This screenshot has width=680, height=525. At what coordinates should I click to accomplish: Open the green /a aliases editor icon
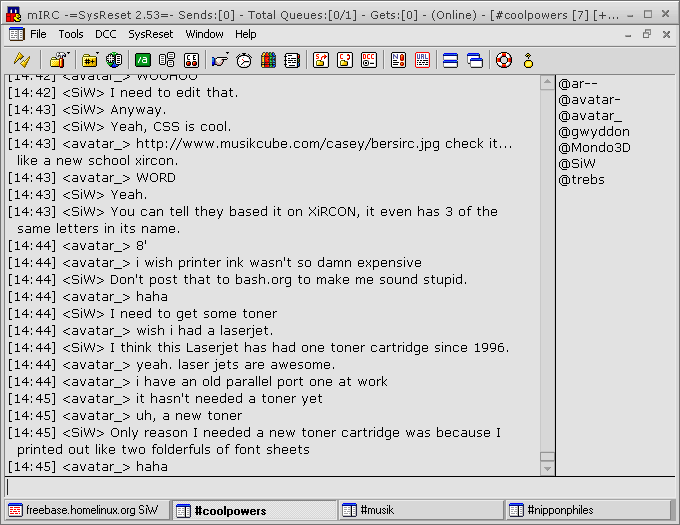coord(143,60)
